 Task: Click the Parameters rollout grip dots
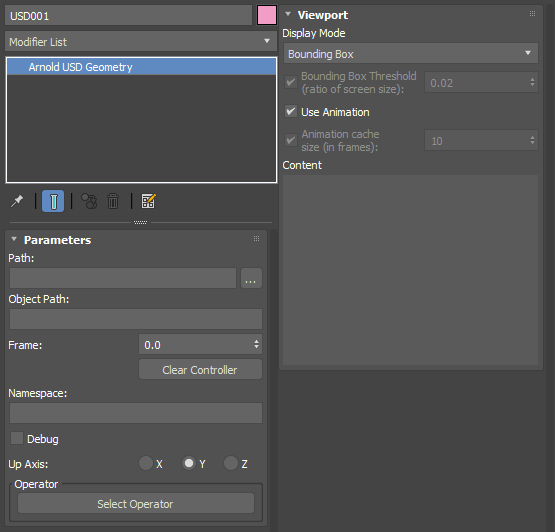click(257, 239)
